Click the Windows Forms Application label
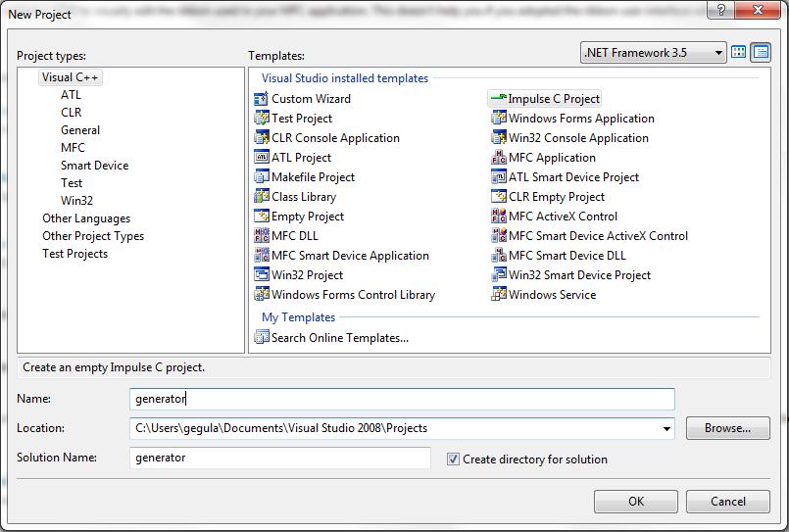The height and width of the screenshot is (532, 789). (581, 119)
